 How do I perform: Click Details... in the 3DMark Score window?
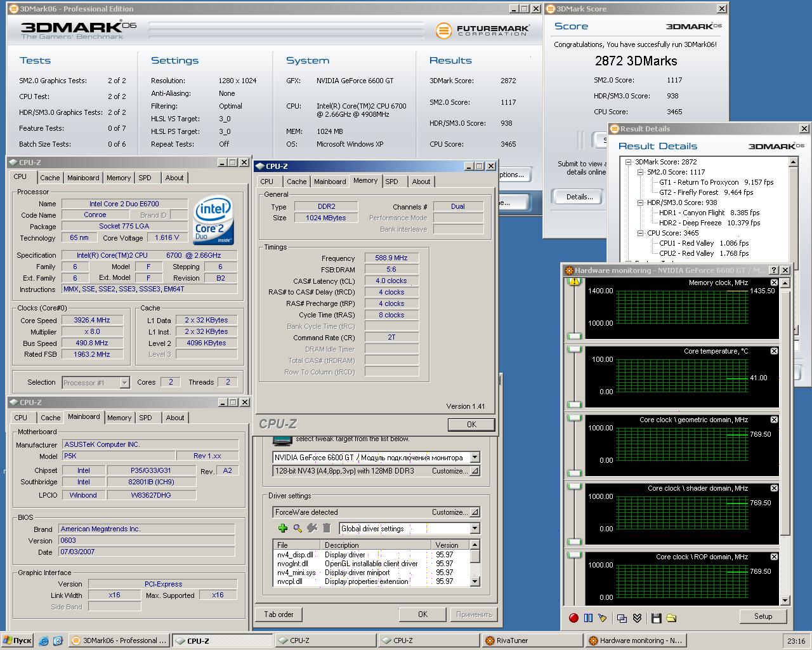(x=579, y=197)
